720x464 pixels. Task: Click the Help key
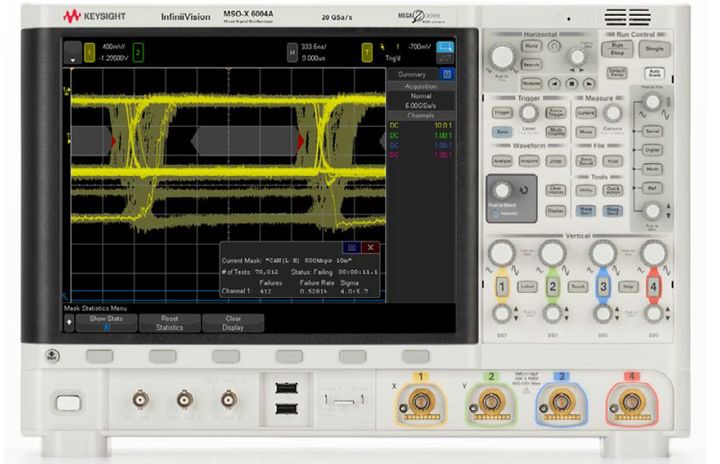(628, 287)
